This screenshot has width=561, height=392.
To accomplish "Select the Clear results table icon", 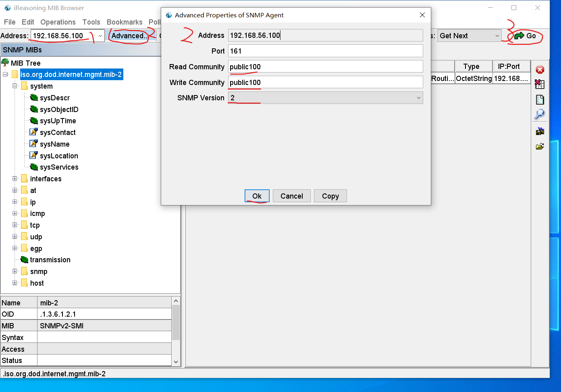I will (x=540, y=84).
